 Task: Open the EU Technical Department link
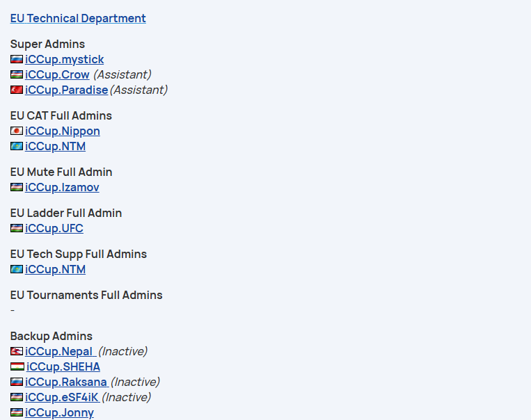coord(78,18)
